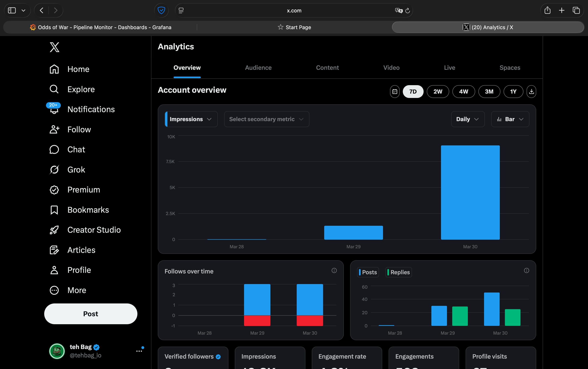Open the Safari Share menu
The width and height of the screenshot is (588, 369).
(547, 10)
